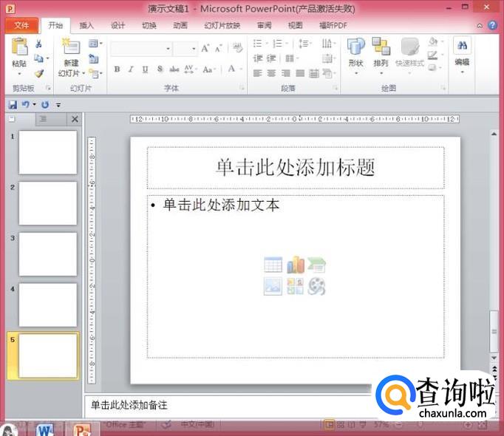Switch to the Insert (插入) tab

(x=86, y=25)
